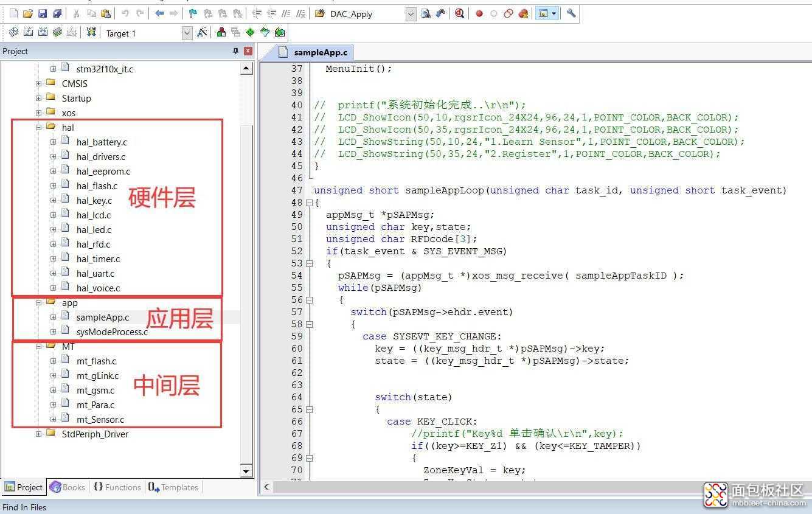The image size is (812, 514).
Task: Click Project panel scroll up arrow
Action: tap(246, 68)
